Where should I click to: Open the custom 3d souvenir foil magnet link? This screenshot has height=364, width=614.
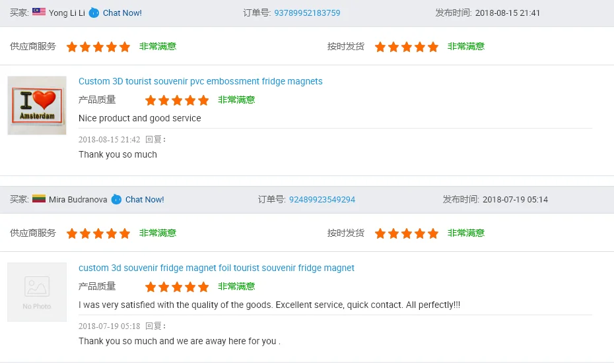(216, 268)
